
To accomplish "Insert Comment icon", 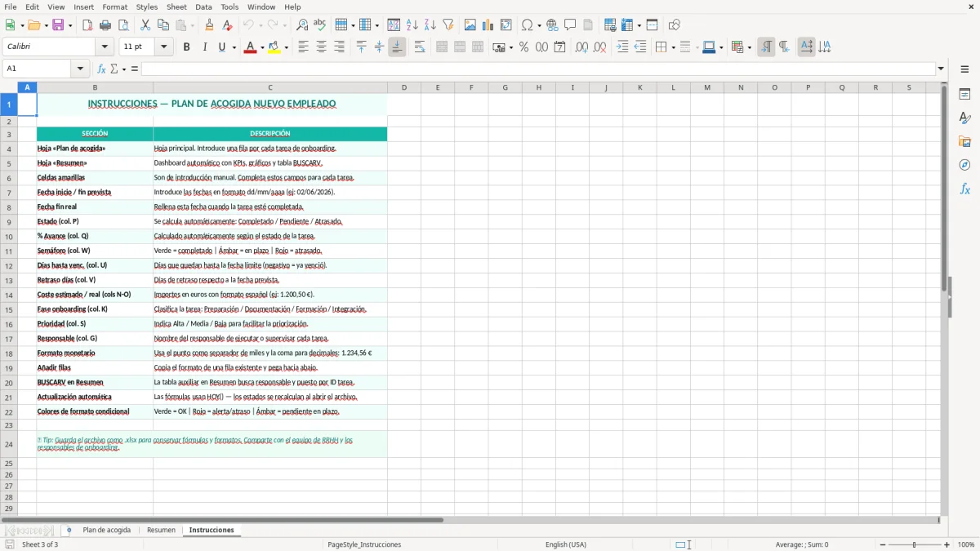I will 570,25.
